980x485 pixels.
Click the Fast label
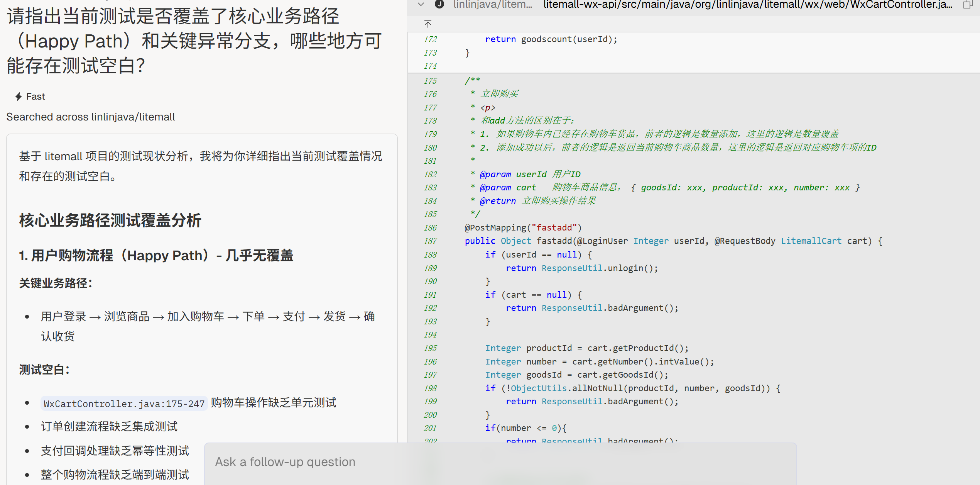pyautogui.click(x=35, y=97)
